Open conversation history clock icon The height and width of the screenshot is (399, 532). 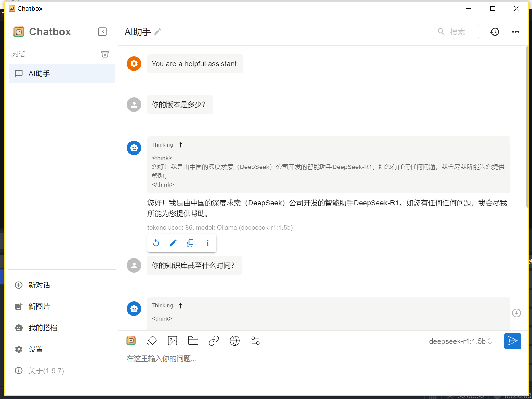(494, 32)
